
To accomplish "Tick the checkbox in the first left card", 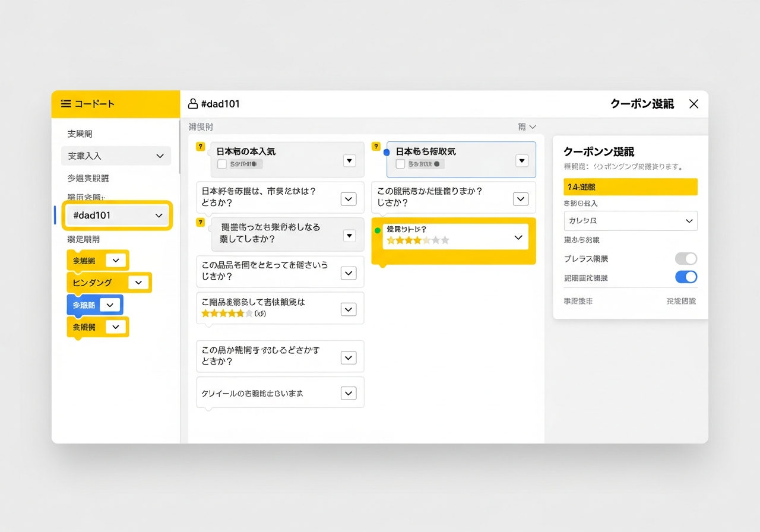I will click(x=222, y=164).
